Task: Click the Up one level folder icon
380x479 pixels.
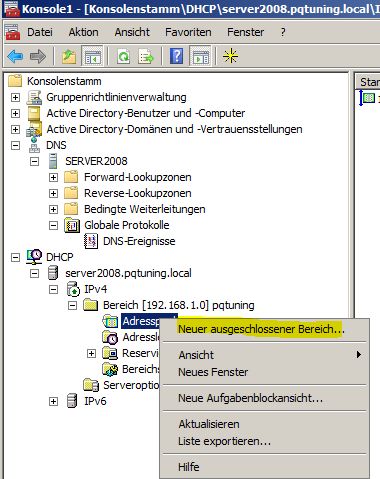Action: tap(69, 56)
